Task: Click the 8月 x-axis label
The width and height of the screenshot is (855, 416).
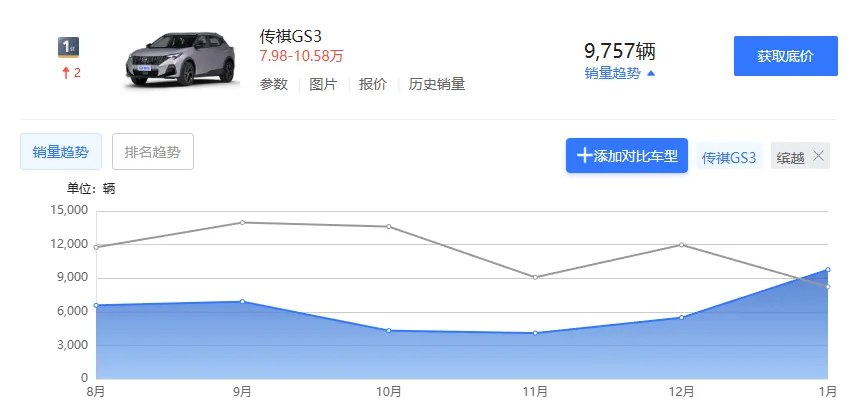Action: [96, 391]
